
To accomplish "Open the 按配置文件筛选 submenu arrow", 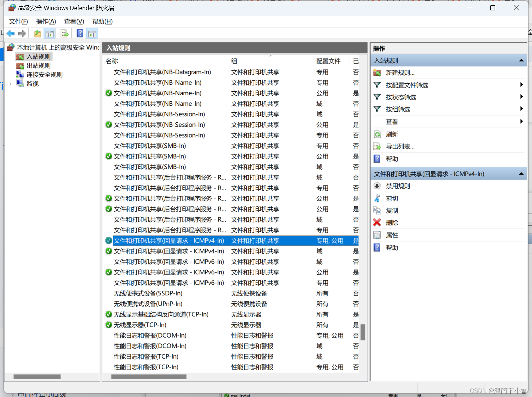I will tap(521, 85).
